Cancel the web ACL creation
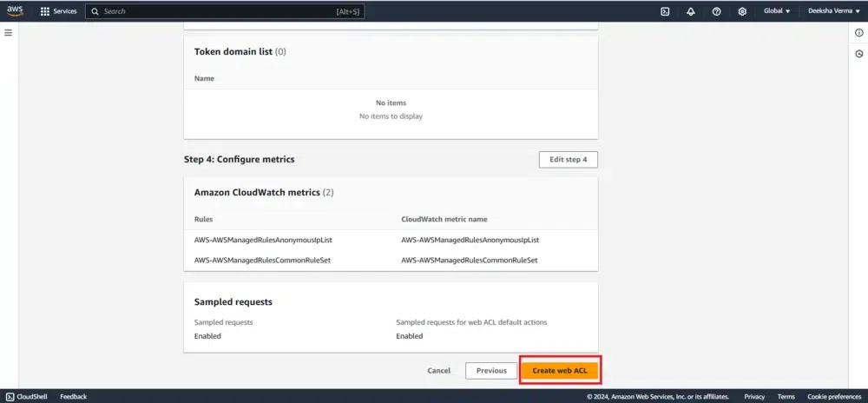This screenshot has width=868, height=403. (x=439, y=370)
